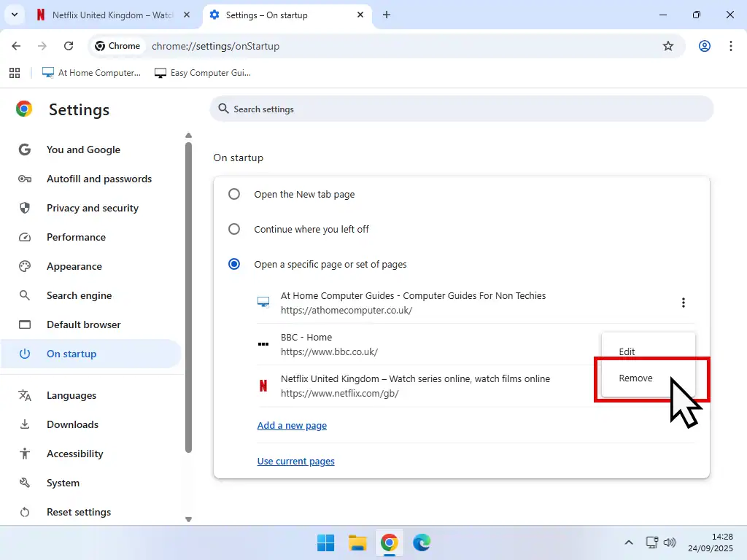Show hidden system tray icons chevron
Screen dimensions: 747x560
pyautogui.click(x=628, y=542)
